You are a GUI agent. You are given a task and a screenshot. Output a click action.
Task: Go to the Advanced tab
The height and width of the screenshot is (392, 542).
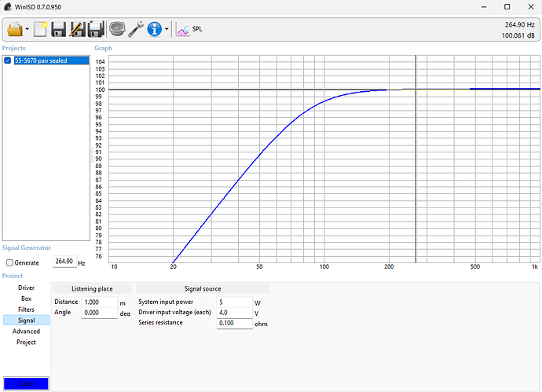coord(26,332)
